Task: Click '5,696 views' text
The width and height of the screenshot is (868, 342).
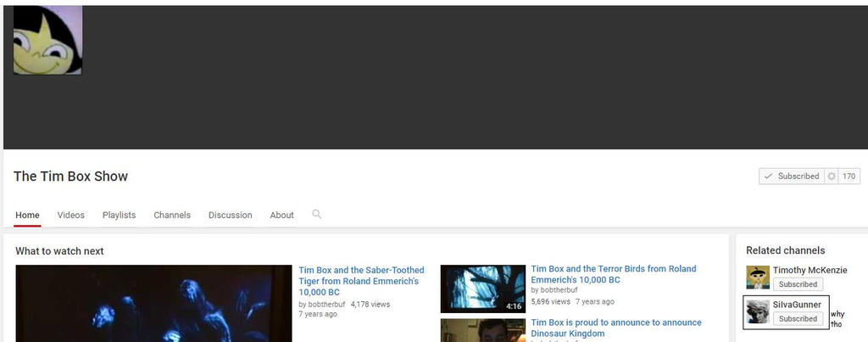Action: pos(550,301)
